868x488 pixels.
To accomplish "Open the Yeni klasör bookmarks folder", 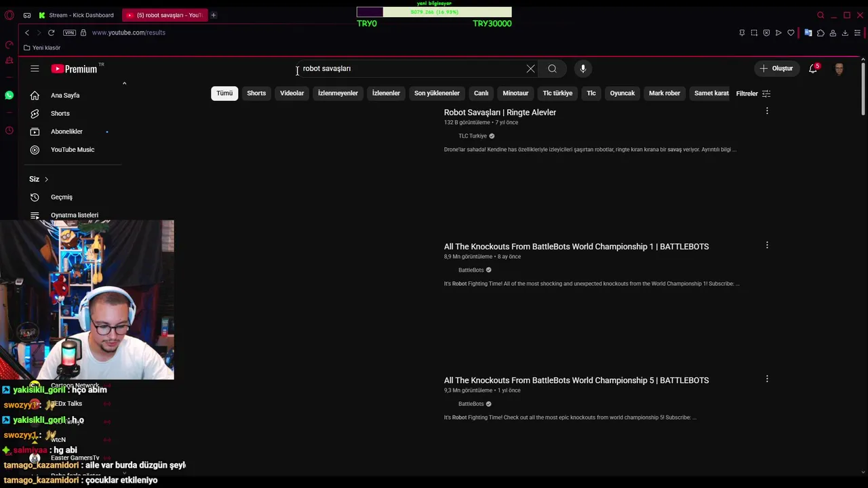I will (x=42, y=47).
